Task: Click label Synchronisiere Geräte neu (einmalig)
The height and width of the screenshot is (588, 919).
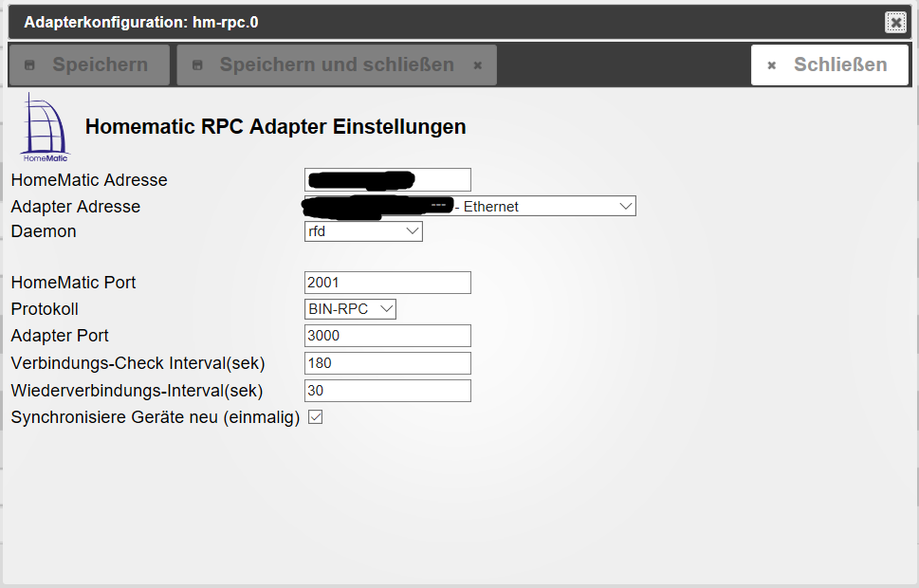Action: click(156, 417)
